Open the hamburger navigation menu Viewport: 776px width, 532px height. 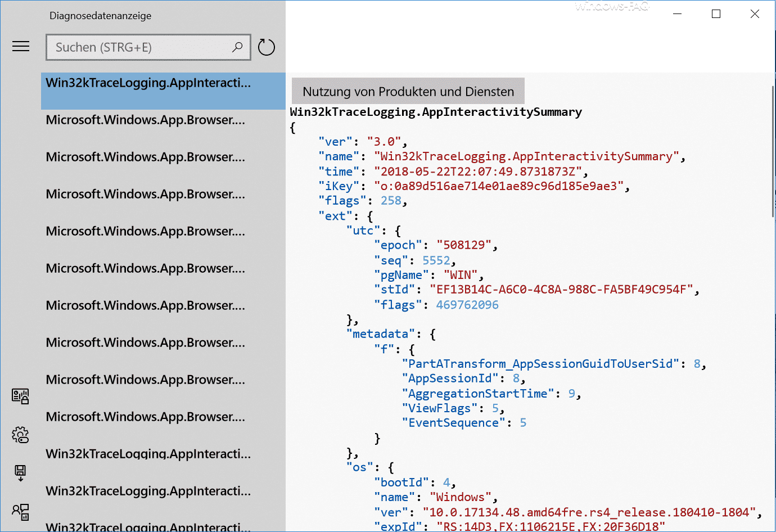[21, 47]
